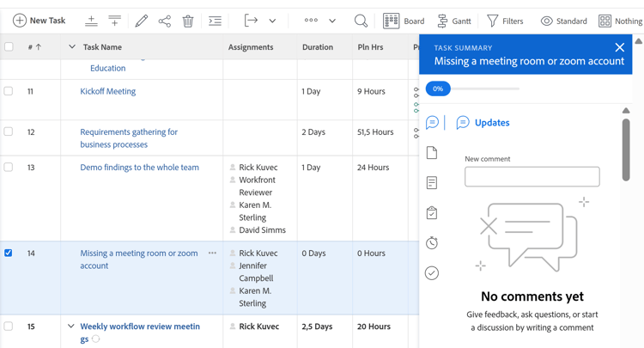Switch to the Board view
644x348 pixels.
click(x=404, y=21)
